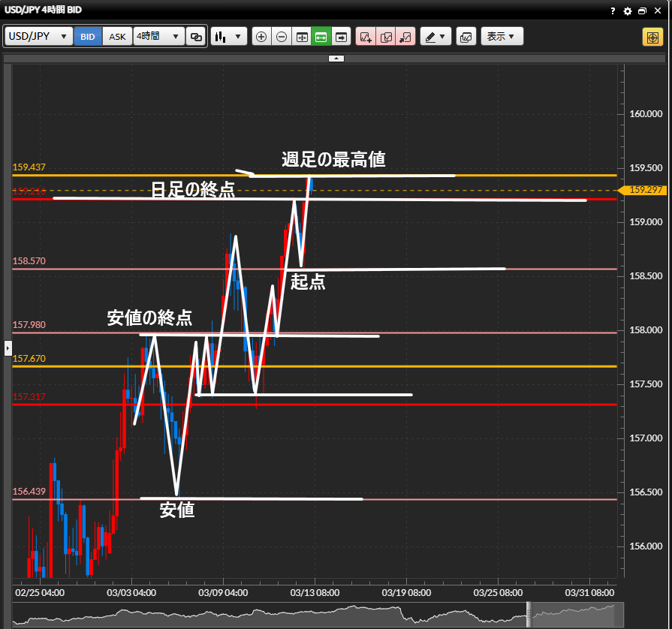Image resolution: width=672 pixels, height=629 pixels.
Task: Collapse the top panel with arrow handle
Action: coord(336,58)
